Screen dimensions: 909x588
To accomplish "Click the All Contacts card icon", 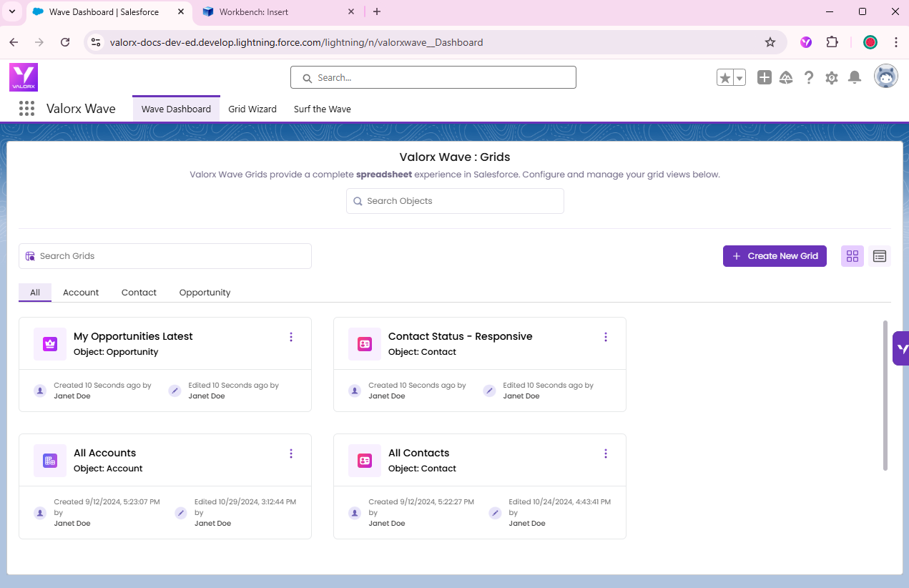I will coord(365,461).
